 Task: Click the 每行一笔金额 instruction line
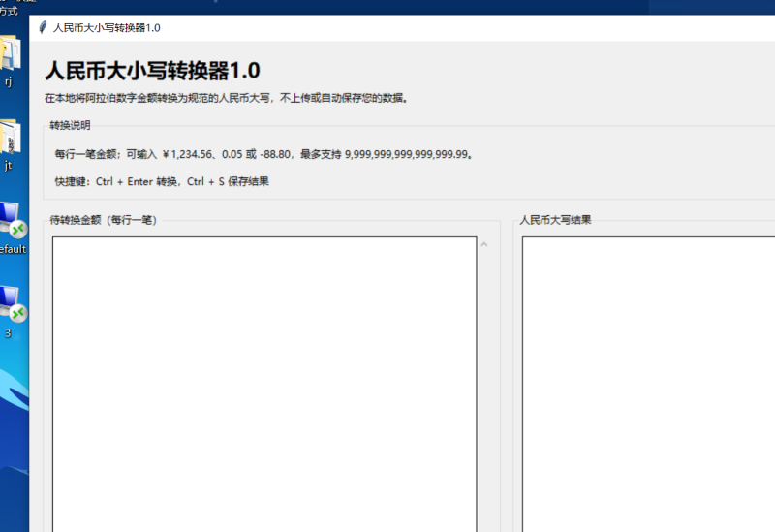264,154
